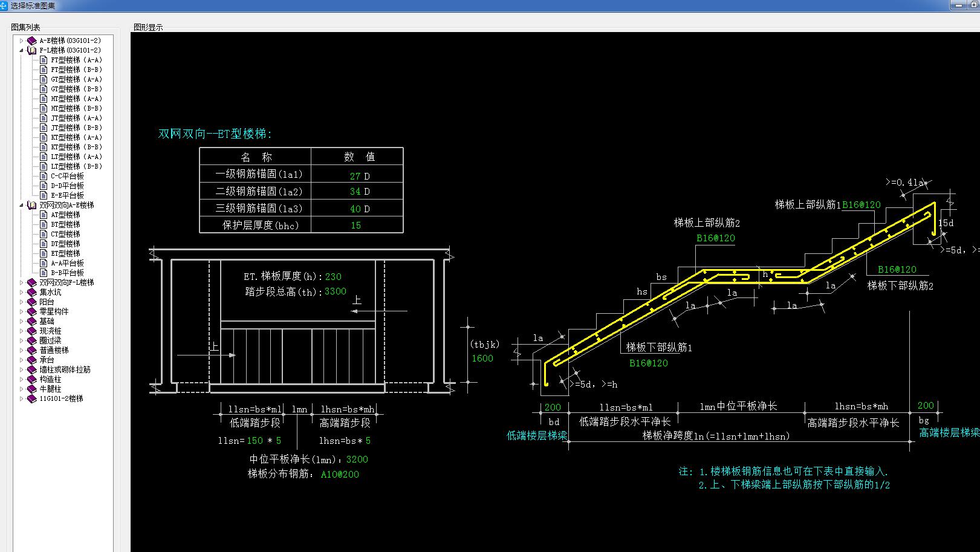Image resolution: width=980 pixels, height=552 pixels.
Task: Click the purple book icon of A-E楼梯 (03G101-2)
Action: point(32,41)
